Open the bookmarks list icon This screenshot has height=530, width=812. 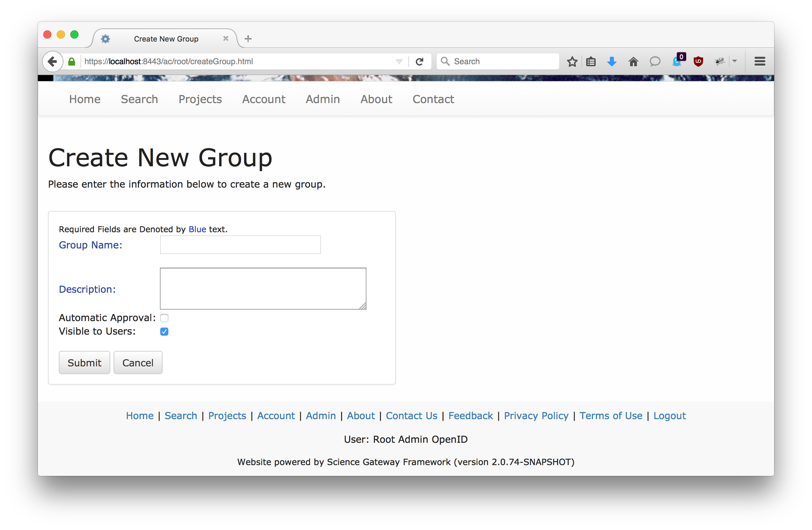[591, 62]
